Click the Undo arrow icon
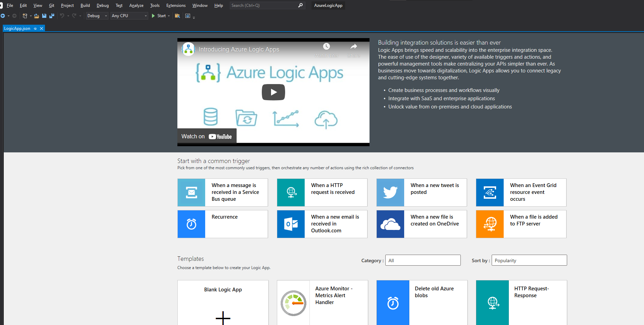The width and height of the screenshot is (644, 325). [x=62, y=16]
